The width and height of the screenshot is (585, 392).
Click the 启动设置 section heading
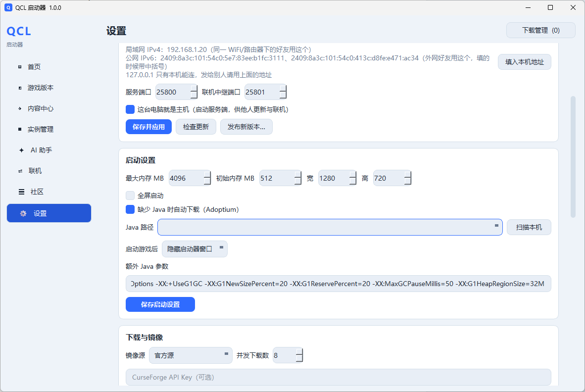click(141, 160)
